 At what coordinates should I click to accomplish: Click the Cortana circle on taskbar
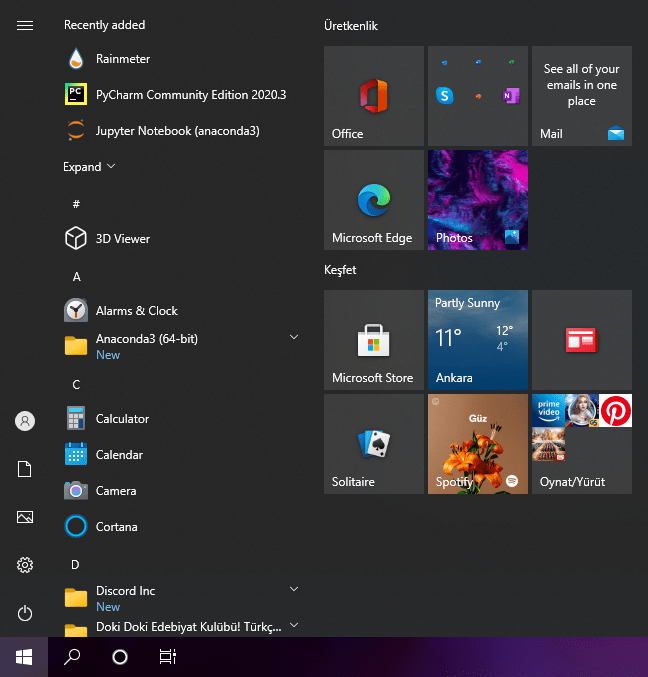point(120,657)
